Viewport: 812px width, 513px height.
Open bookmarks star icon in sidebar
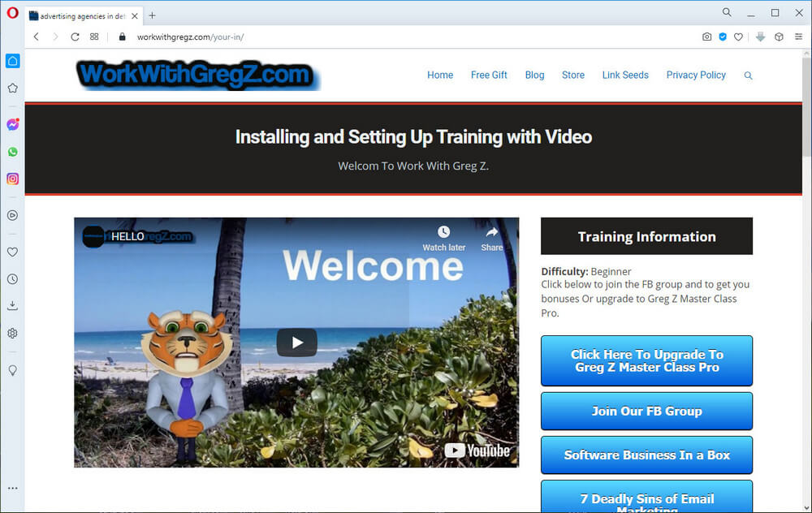[x=12, y=88]
